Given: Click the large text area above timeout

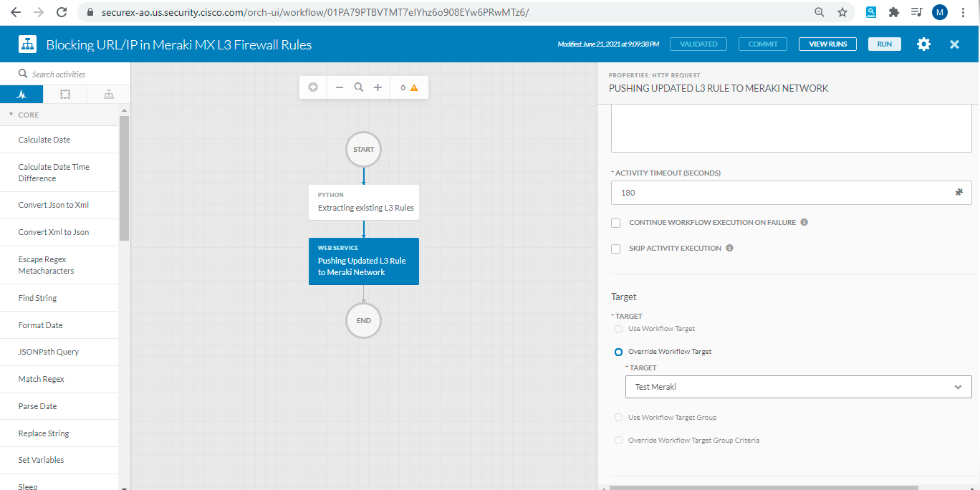Looking at the screenshot, I should pos(791,130).
